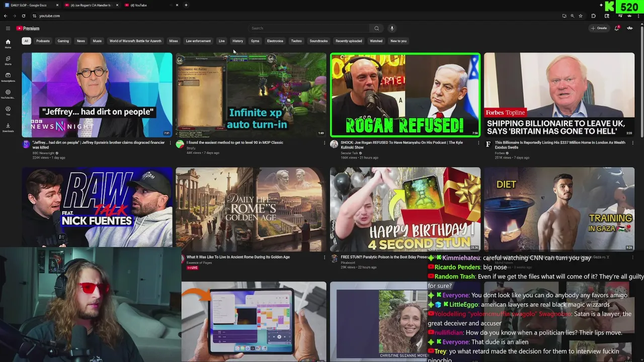Image resolution: width=644 pixels, height=362 pixels.
Task: Open the You page in sidebar
Action: tap(8, 111)
